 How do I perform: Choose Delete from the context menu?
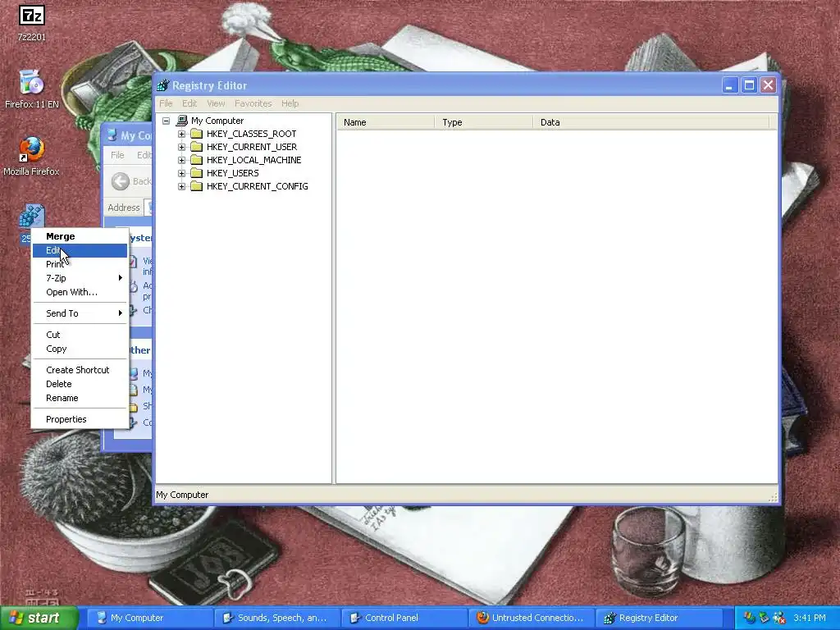[80, 384]
